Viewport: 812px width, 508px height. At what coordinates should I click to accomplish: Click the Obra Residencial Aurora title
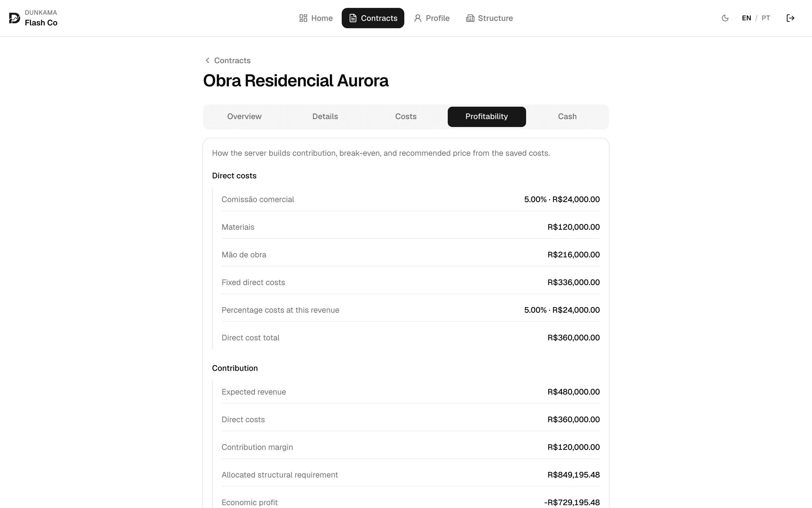[295, 81]
